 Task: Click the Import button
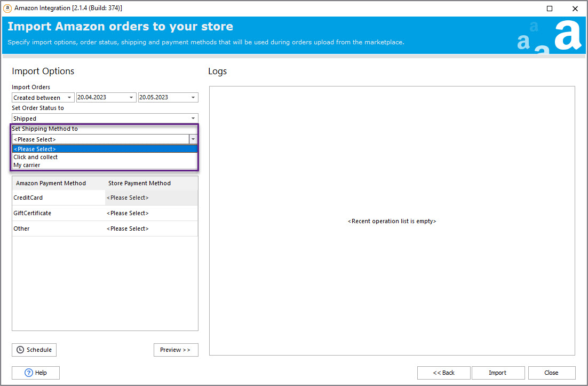497,373
